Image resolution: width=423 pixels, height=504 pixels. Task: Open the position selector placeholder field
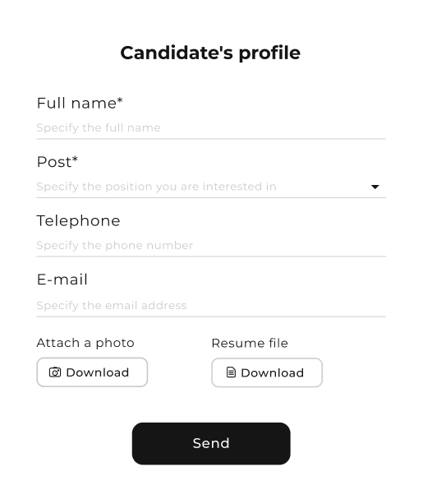tap(211, 187)
